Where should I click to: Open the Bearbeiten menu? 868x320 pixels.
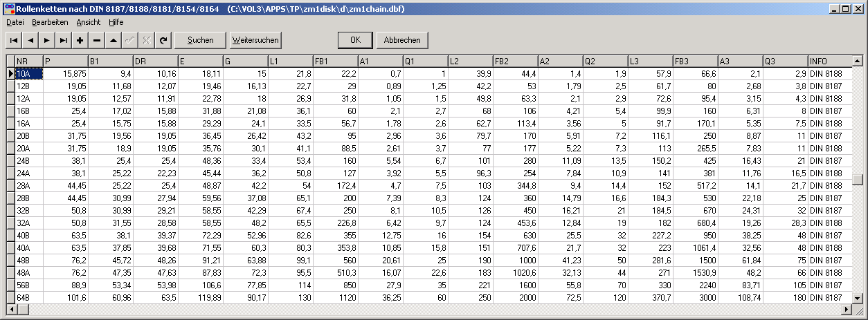(50, 22)
